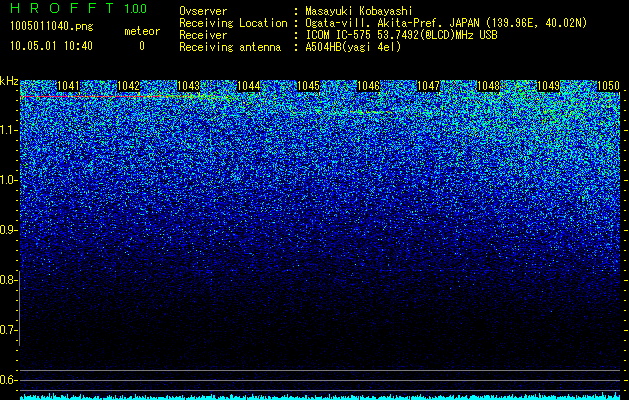The width and height of the screenshot is (629, 400).
Task: Click the time marker 1045
Action: [308, 86]
